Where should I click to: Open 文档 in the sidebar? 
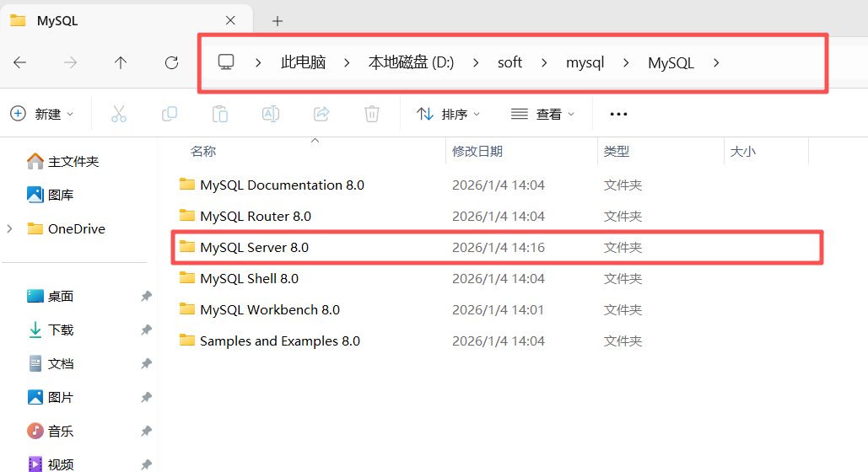pyautogui.click(x=51, y=363)
